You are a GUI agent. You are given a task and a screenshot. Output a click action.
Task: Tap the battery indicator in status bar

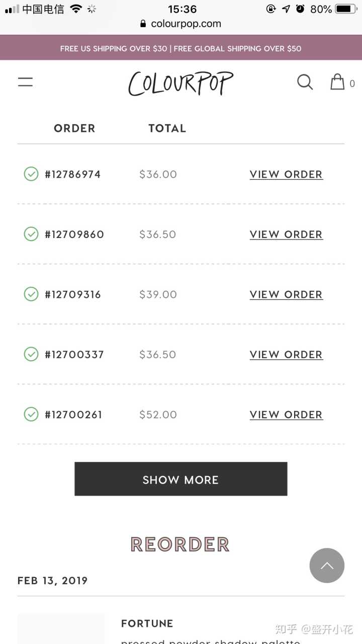[x=345, y=9]
